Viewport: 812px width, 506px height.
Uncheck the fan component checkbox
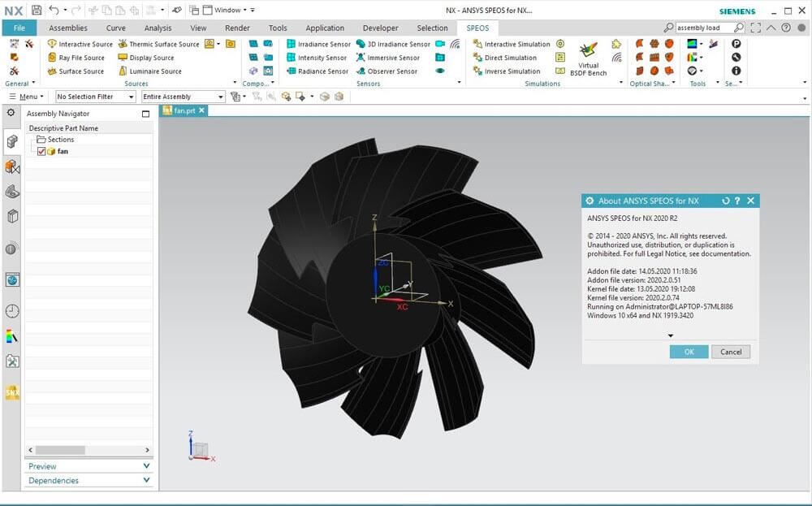(41, 151)
